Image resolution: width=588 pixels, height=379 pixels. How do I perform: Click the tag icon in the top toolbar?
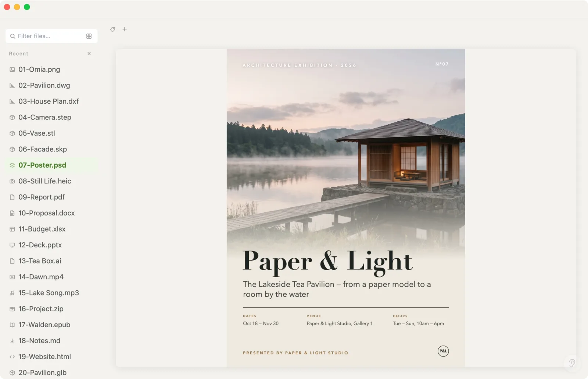113,29
